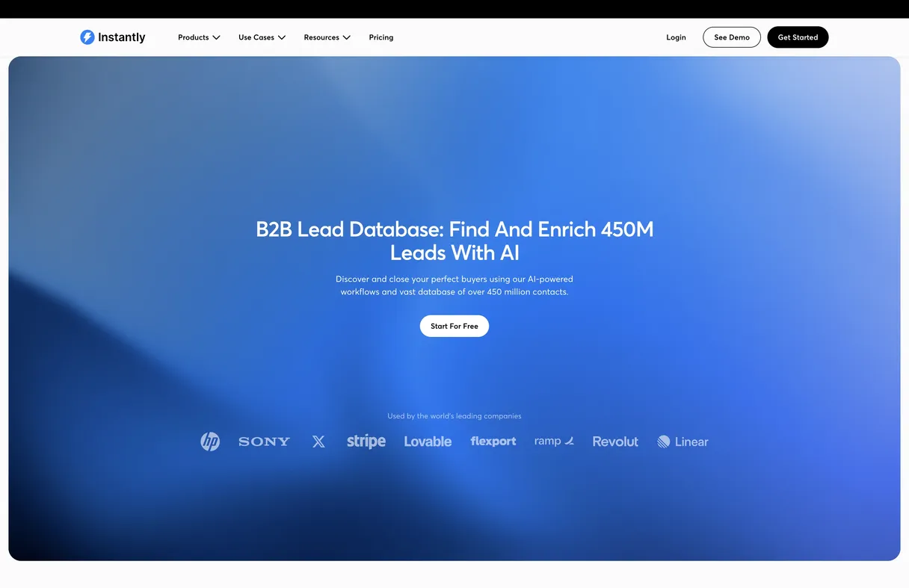Click the See Demo button
The image size is (909, 588).
(x=732, y=37)
